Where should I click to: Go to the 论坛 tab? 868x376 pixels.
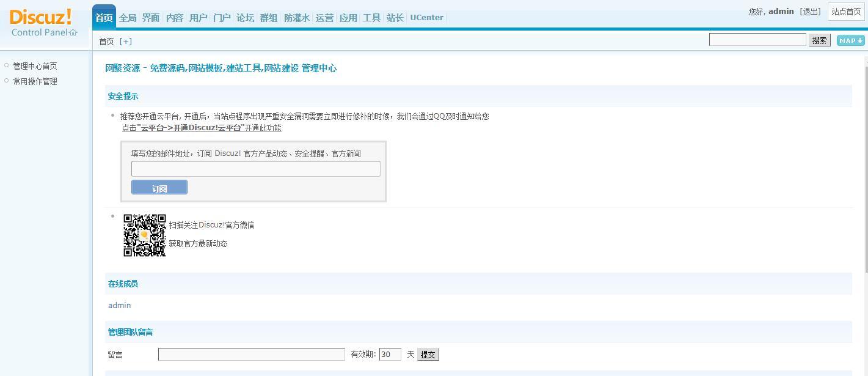(245, 18)
